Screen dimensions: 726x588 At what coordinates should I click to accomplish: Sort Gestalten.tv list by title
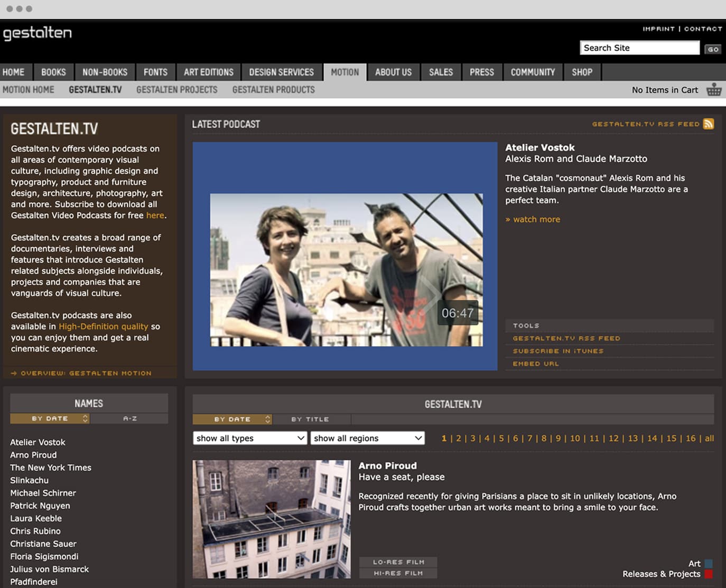(310, 419)
